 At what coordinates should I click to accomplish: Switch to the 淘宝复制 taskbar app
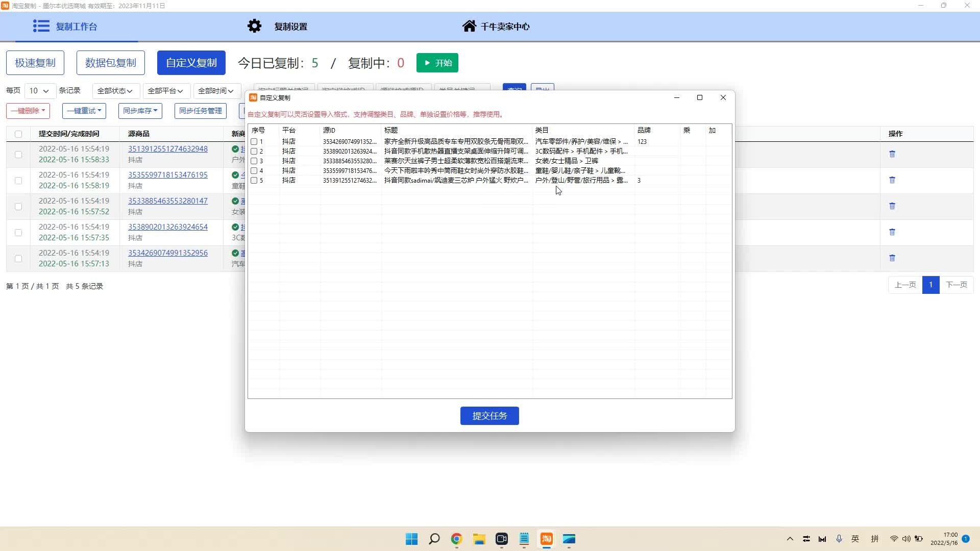point(547,539)
